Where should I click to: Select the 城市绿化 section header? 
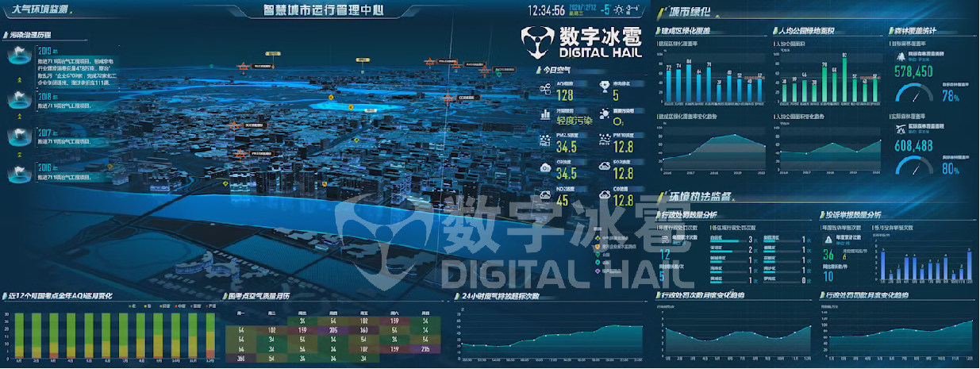(690, 12)
